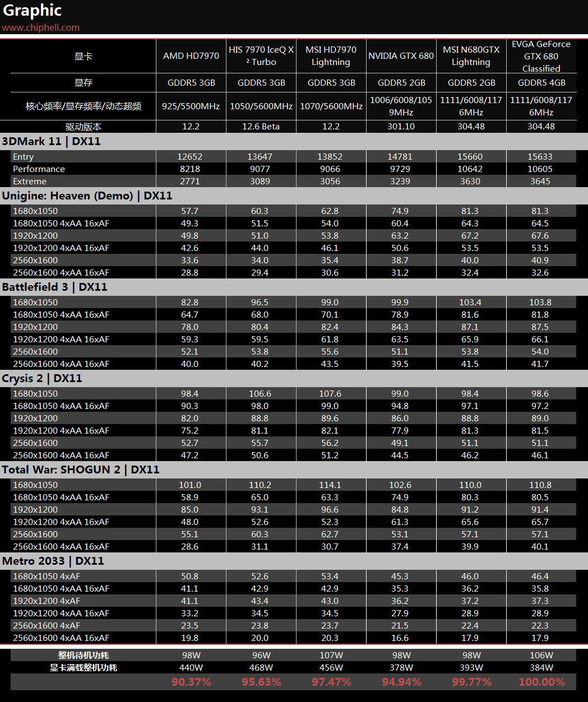588x702 pixels.
Task: Select the load power value 468W
Action: (x=261, y=668)
